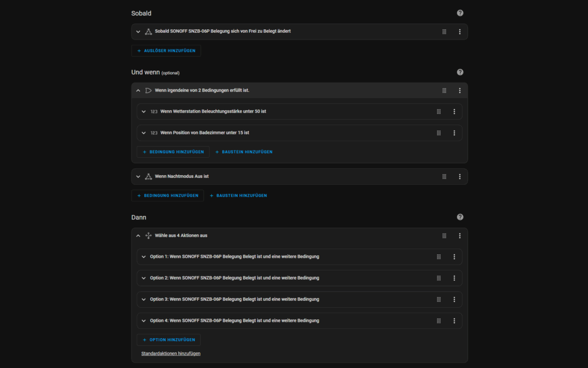Select text 'Wähle aus 4 Aktionen aus'

coord(181,236)
